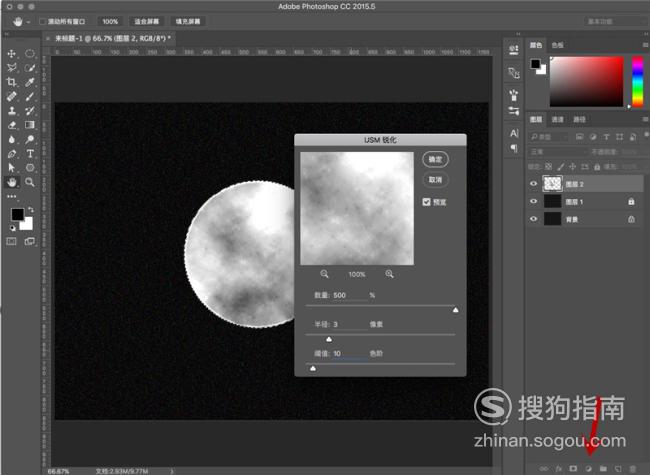Open the layer blend mode dropdown

(558, 152)
